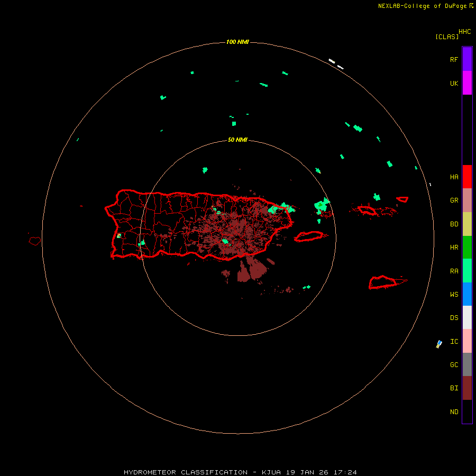Click the ND legend label
Viewport: 476px width, 476px height.
[x=454, y=412]
